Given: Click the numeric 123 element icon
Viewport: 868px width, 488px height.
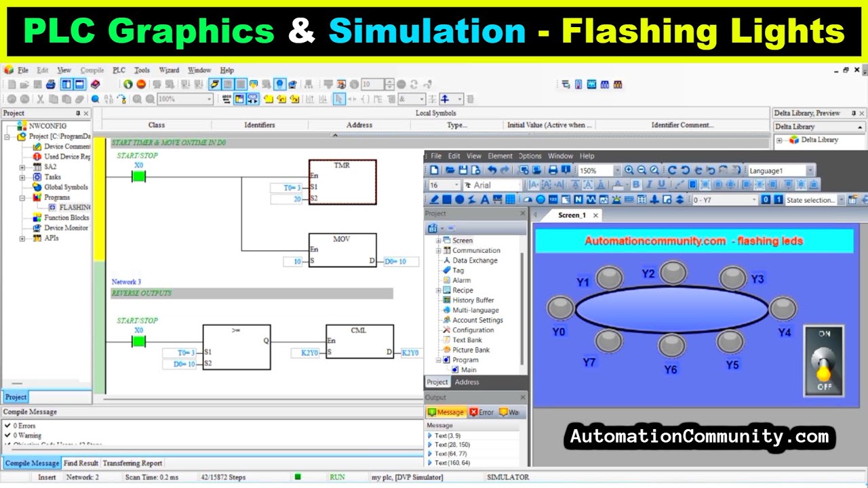Looking at the screenshot, I should (x=553, y=199).
